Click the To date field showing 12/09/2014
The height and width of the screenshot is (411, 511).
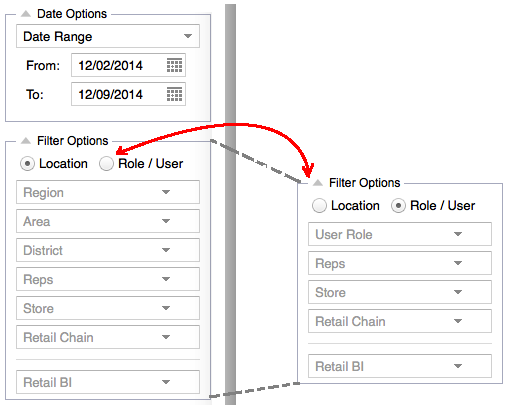tap(128, 94)
